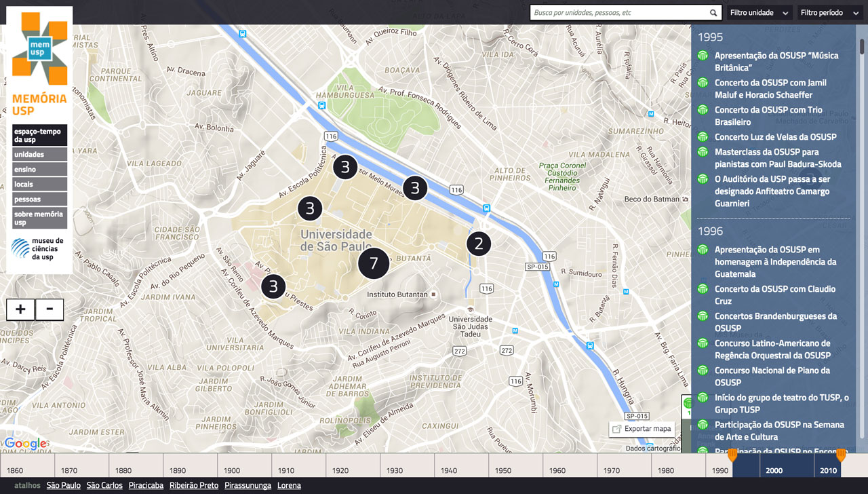
Task: Click the 2000 decade on timeline
Action: pyautogui.click(x=787, y=465)
